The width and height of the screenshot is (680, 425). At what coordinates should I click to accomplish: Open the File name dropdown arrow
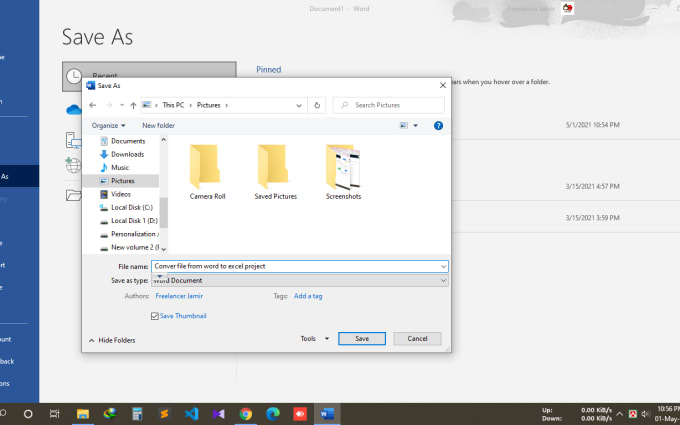(443, 267)
